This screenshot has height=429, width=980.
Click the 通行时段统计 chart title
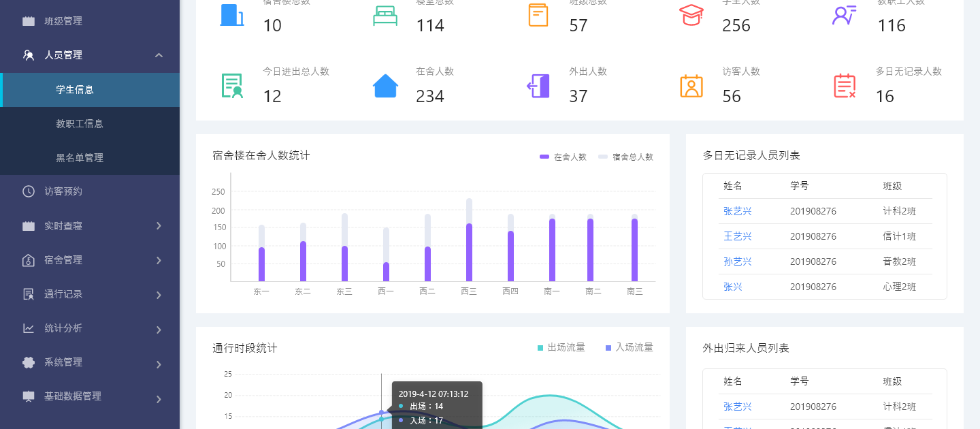[245, 348]
